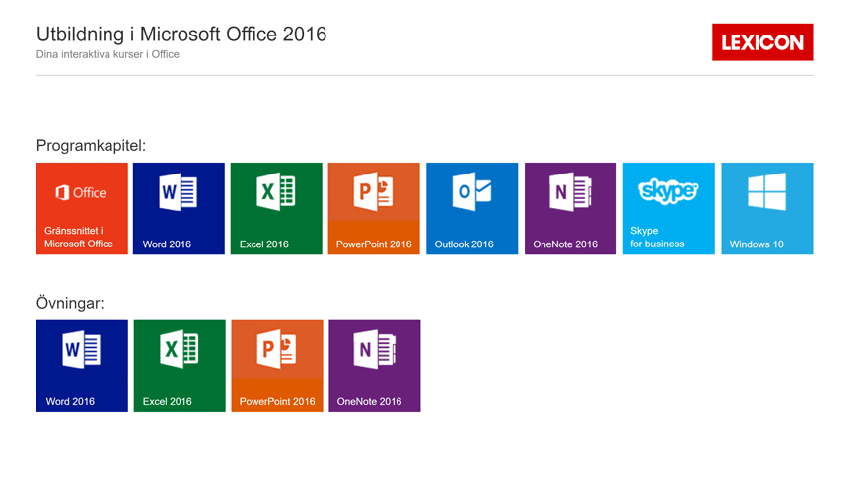Select the 'Utbildning i Microsoft Office 2016' heading
868x487 pixels.
coord(181,35)
